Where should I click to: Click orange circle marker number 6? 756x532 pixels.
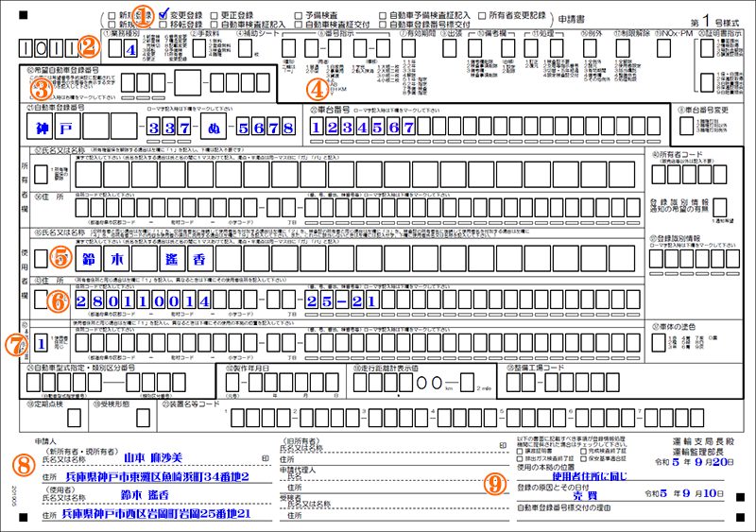click(59, 300)
